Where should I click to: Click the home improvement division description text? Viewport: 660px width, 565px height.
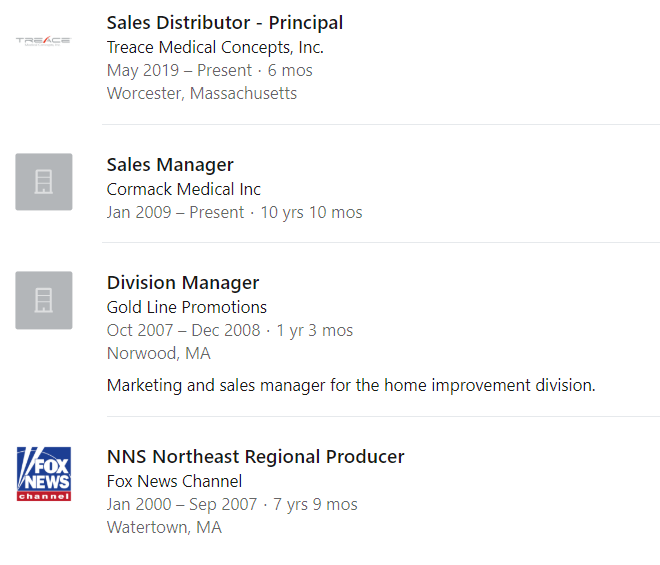pyautogui.click(x=351, y=385)
